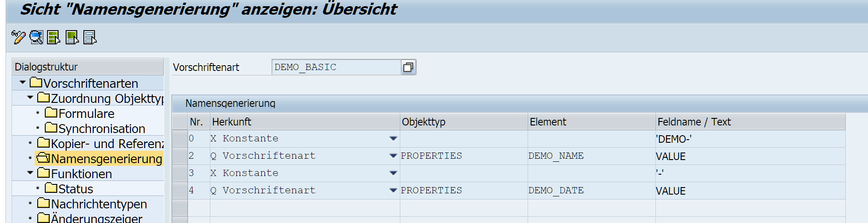Viewport: 868px width, 223px height.
Task: Click the magnifier details icon in toolbar
Action: pos(36,37)
